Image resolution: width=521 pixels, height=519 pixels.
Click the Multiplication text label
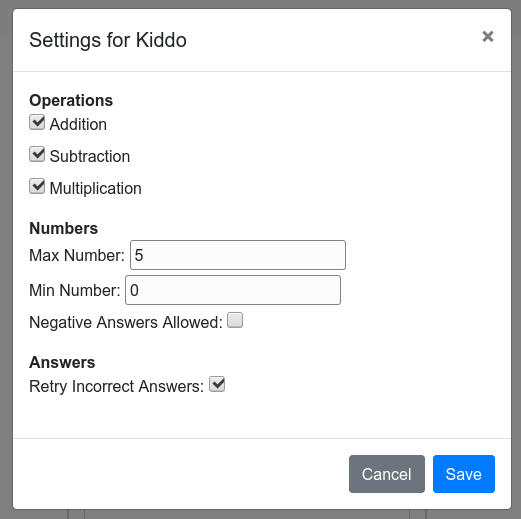click(96, 188)
